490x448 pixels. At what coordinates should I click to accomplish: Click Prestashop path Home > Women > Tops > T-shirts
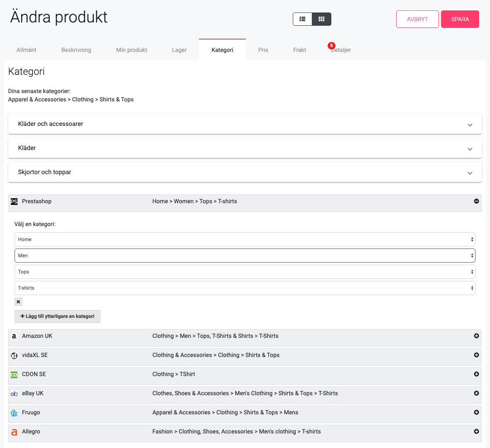click(x=195, y=201)
